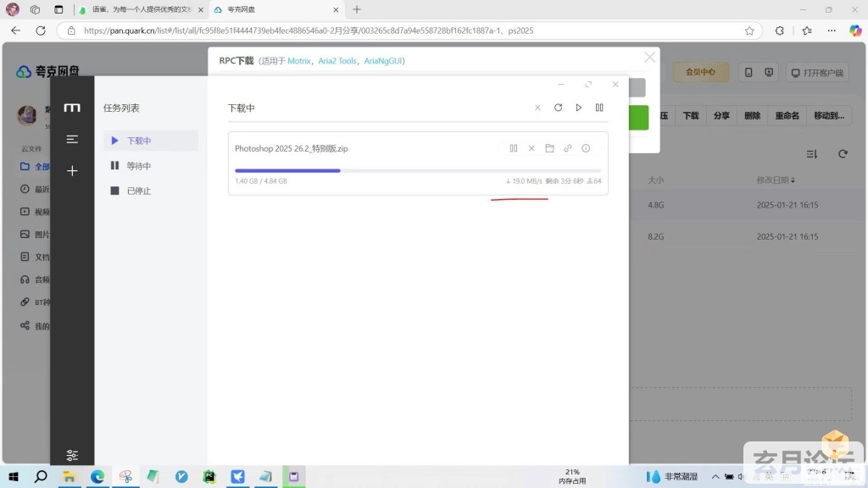868x488 pixels.
Task: Click the download-client icon in Quark header
Action: 769,73
